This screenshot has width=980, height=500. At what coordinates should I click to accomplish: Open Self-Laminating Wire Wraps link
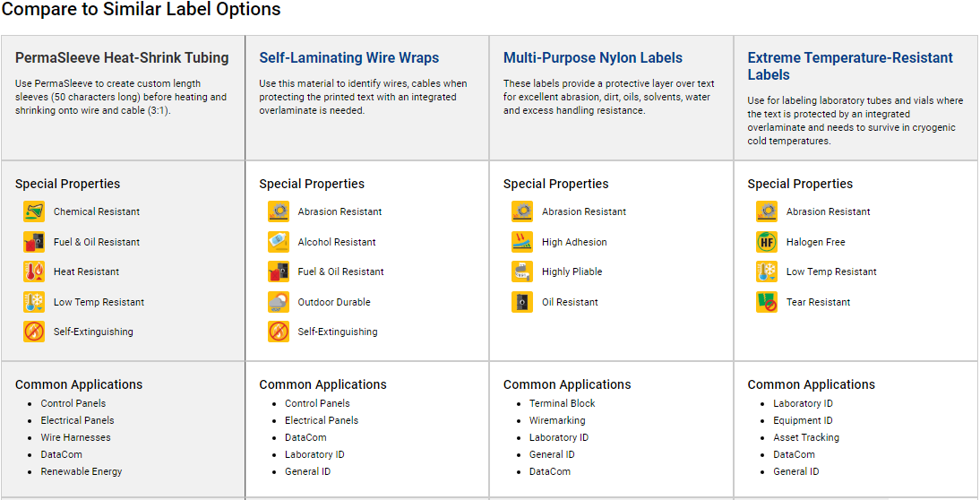pyautogui.click(x=348, y=58)
